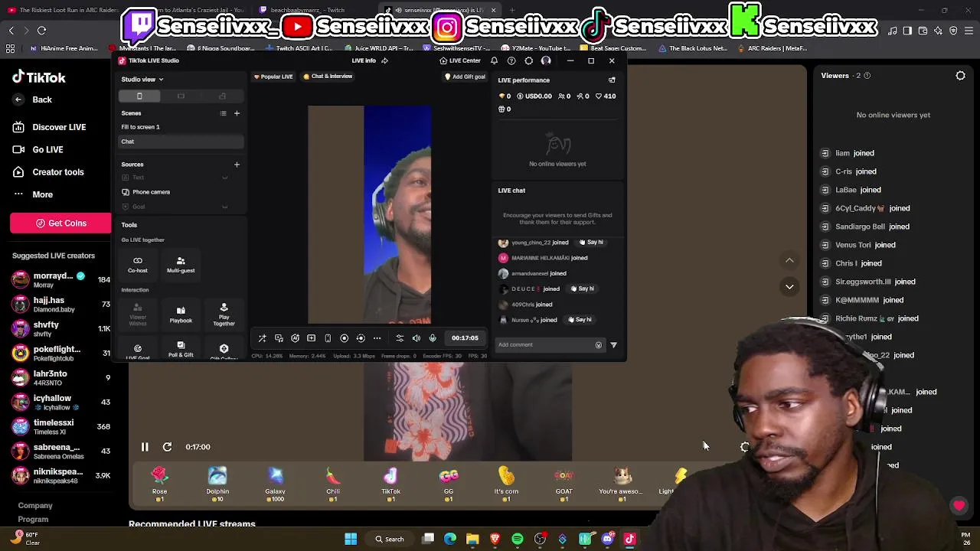Screen dimensions: 980x551
Task: Select the Chat & Interview tab
Action: (328, 77)
